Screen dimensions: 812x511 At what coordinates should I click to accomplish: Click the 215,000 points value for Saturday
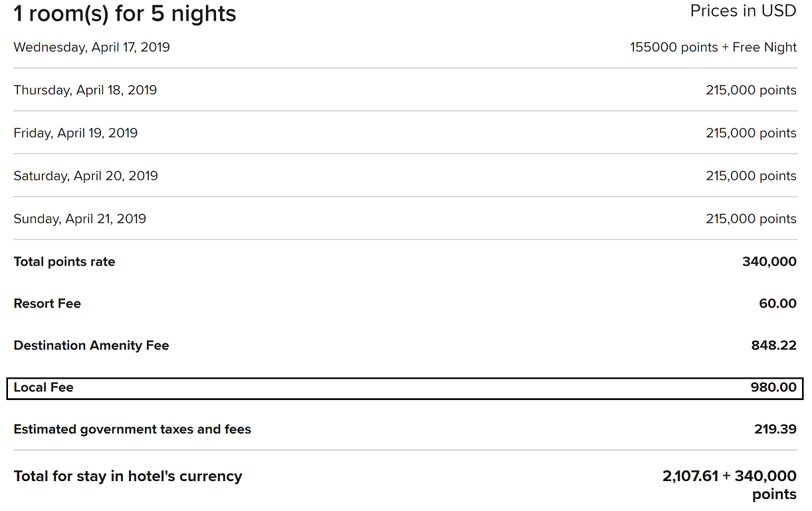(751, 176)
